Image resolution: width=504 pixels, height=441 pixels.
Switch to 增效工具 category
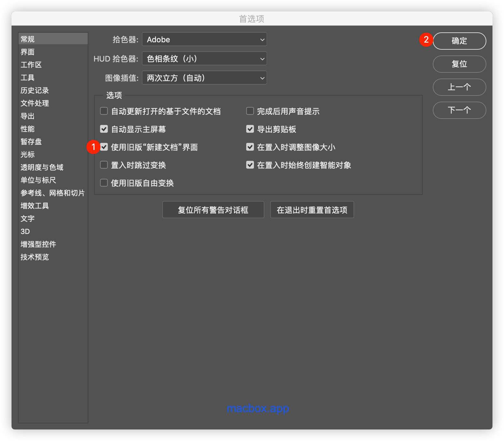pos(53,206)
